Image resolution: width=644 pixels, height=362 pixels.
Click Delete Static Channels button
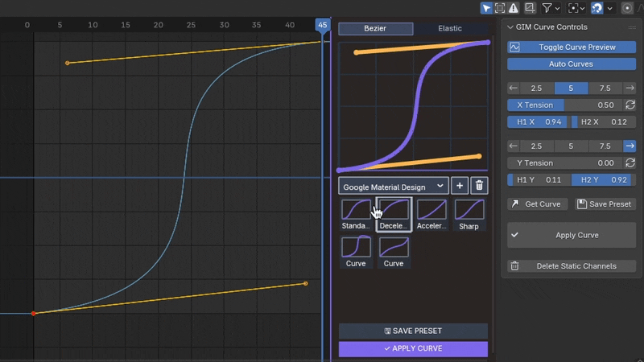pos(572,266)
